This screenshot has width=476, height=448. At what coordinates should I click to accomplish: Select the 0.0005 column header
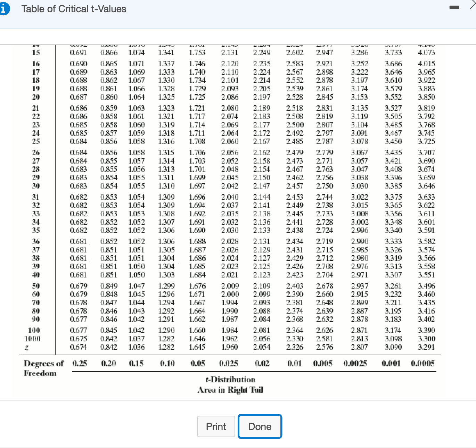point(422,364)
